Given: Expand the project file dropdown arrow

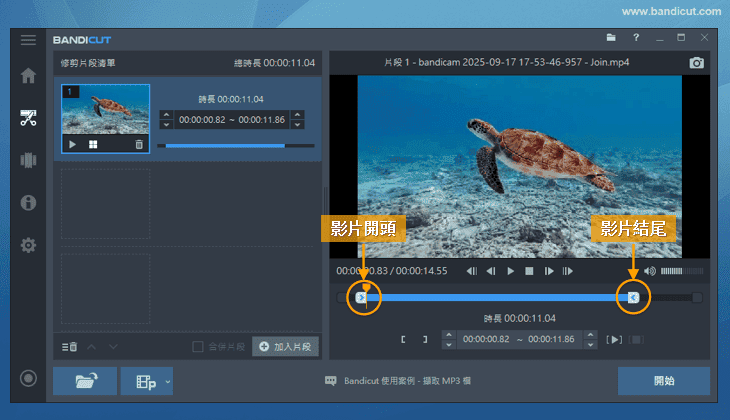Looking at the screenshot, I should click(x=168, y=381).
